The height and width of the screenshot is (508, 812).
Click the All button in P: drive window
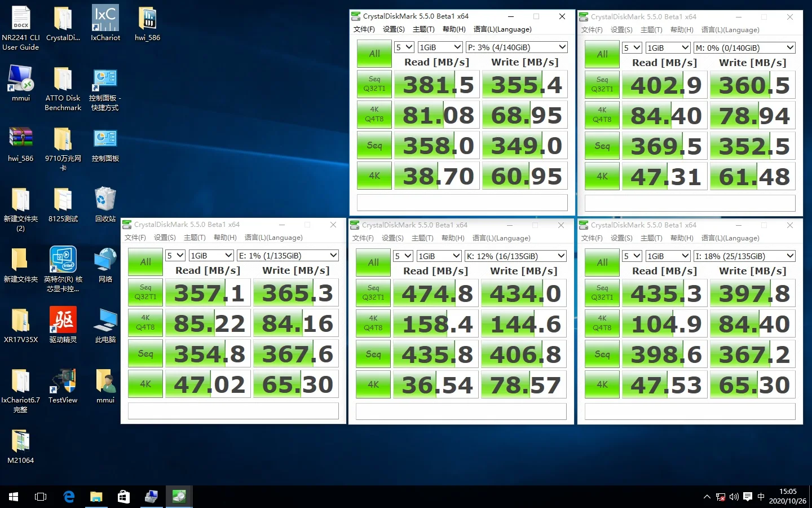pyautogui.click(x=374, y=54)
